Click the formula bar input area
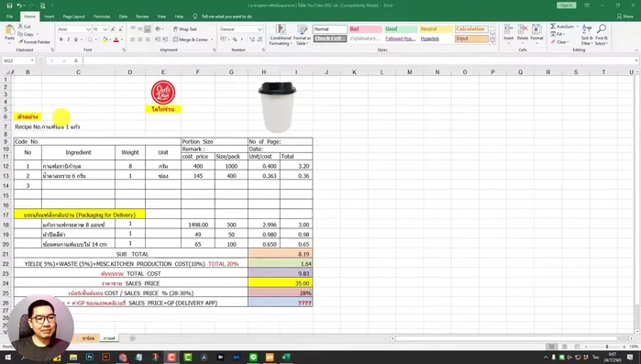Screen dimensions: 641x364 (359, 61)
